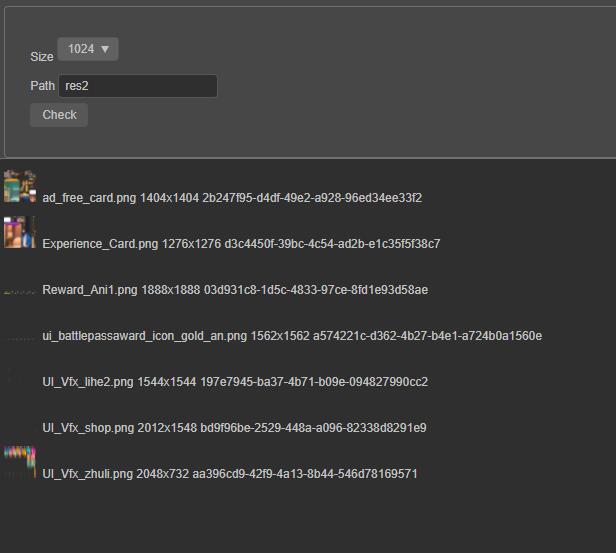This screenshot has width=616, height=553.
Task: Click the Path input field containing res2
Action: click(137, 86)
